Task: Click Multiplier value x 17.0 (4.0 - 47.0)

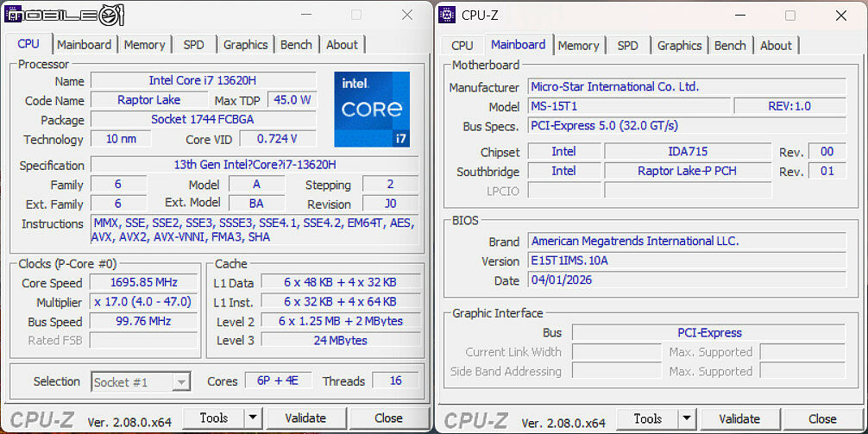Action: 143,302
